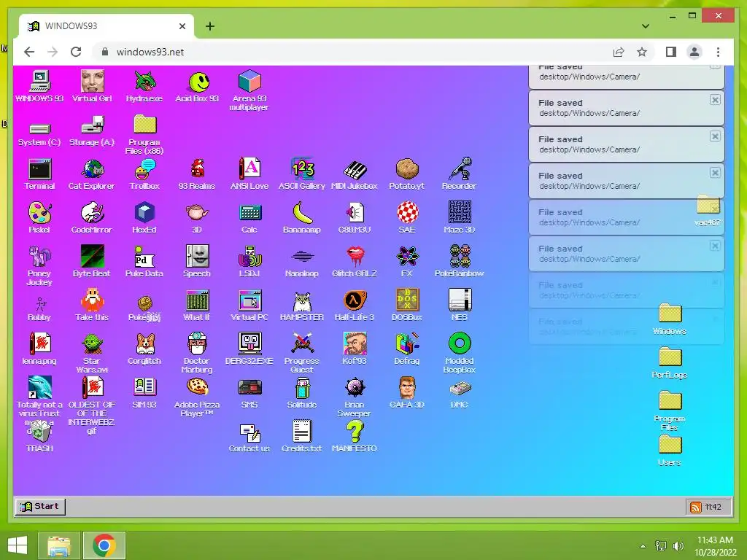Go back in Chrome
The image size is (747, 560).
pos(29,52)
